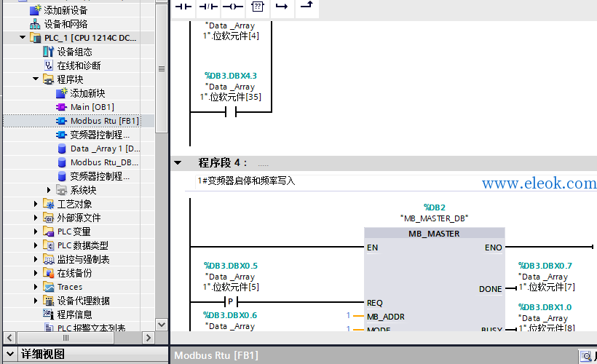Click horizontal scrollbar left arrow
The image size is (597, 364).
point(10,337)
